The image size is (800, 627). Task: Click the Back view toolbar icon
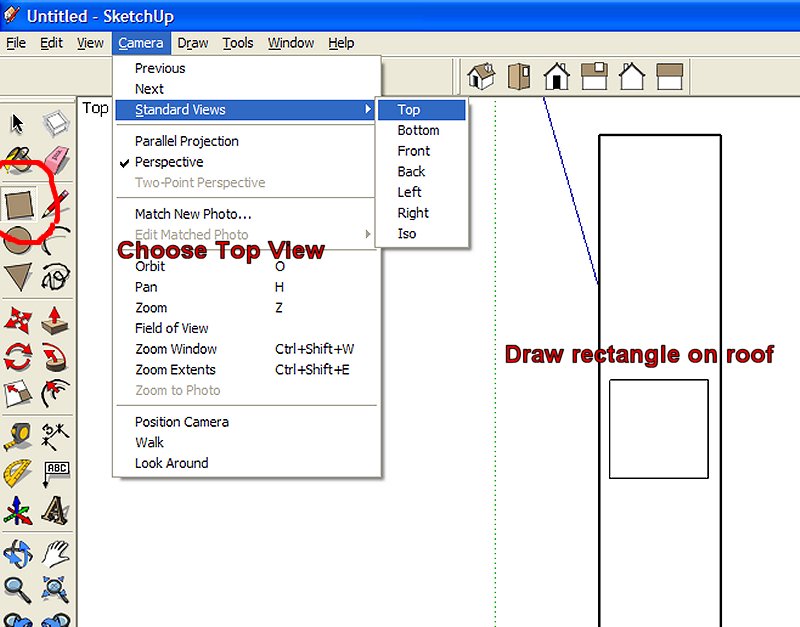(x=632, y=77)
